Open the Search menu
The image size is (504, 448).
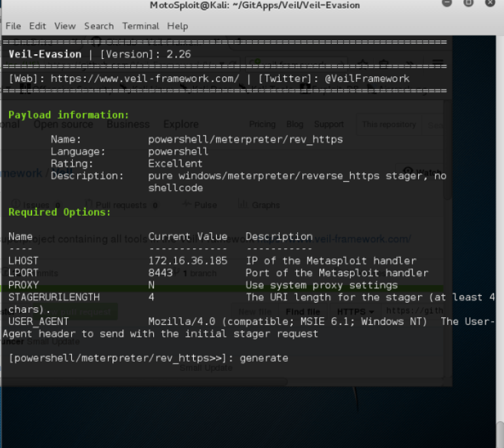(99, 26)
